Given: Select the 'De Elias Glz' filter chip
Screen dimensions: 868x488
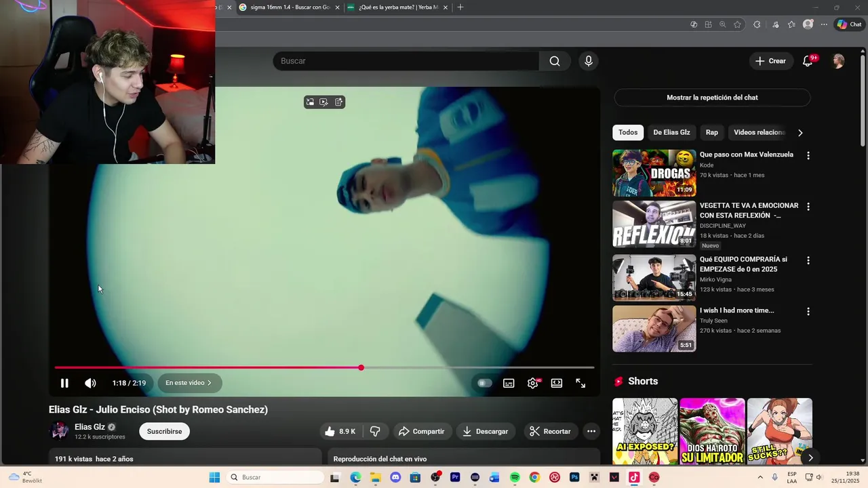Looking at the screenshot, I should click(x=671, y=132).
